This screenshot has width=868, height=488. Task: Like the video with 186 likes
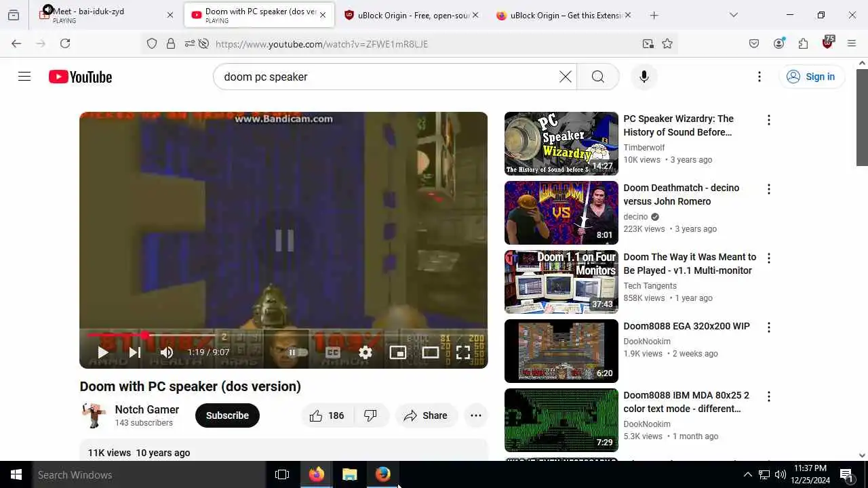coord(326,415)
